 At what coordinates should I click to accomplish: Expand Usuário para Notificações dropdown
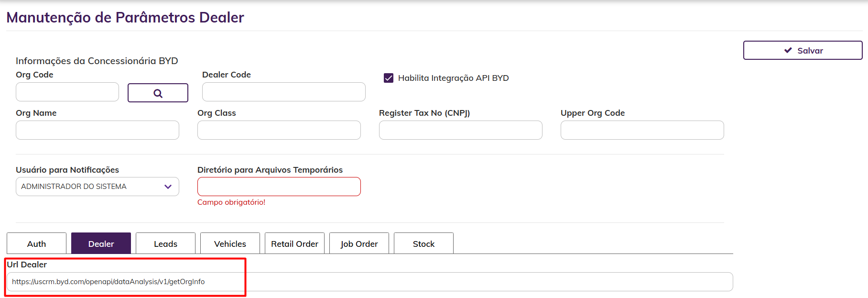[x=97, y=187]
